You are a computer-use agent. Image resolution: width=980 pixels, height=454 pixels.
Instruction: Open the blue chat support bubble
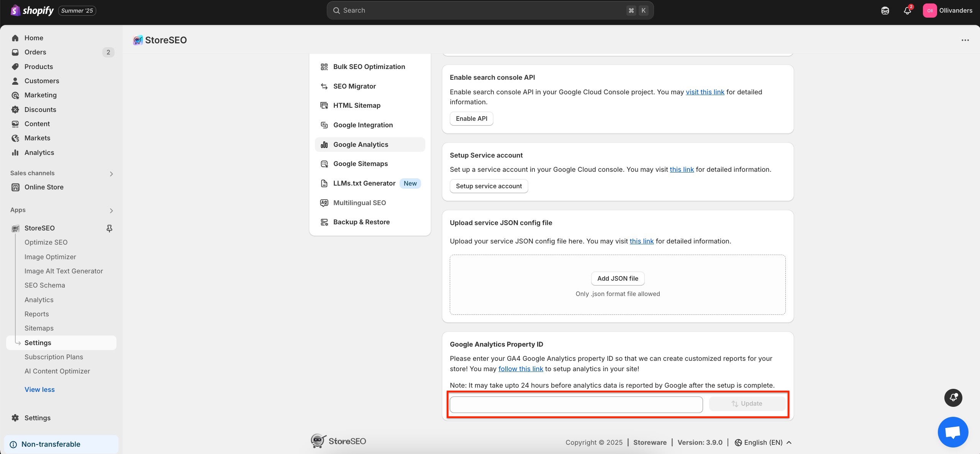click(953, 432)
